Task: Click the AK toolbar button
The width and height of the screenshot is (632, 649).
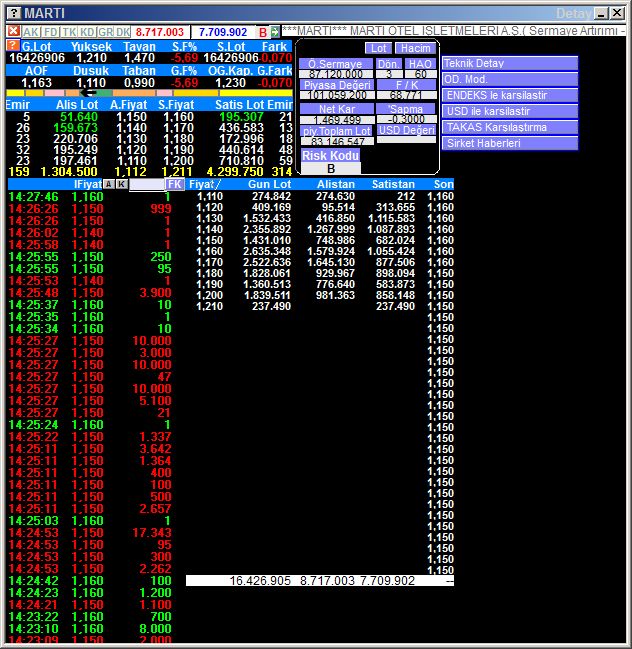Action: (31, 32)
